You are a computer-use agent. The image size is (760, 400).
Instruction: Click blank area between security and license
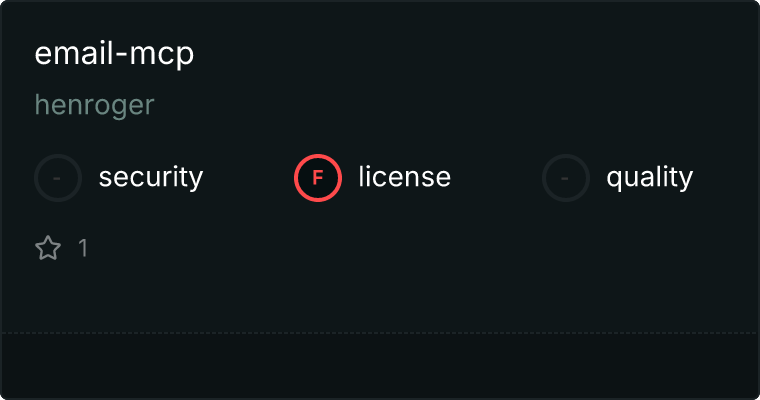pyautogui.click(x=248, y=178)
